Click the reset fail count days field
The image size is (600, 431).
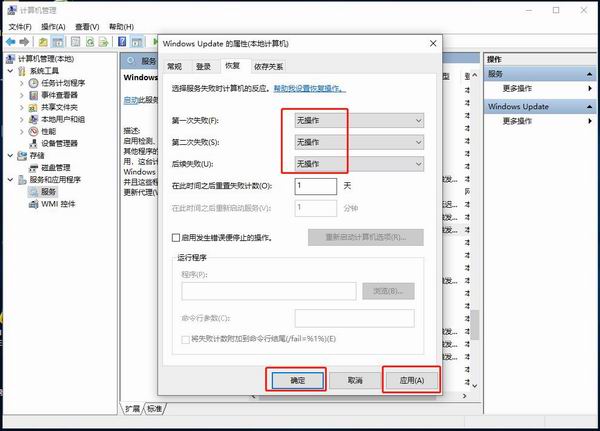[x=315, y=186]
